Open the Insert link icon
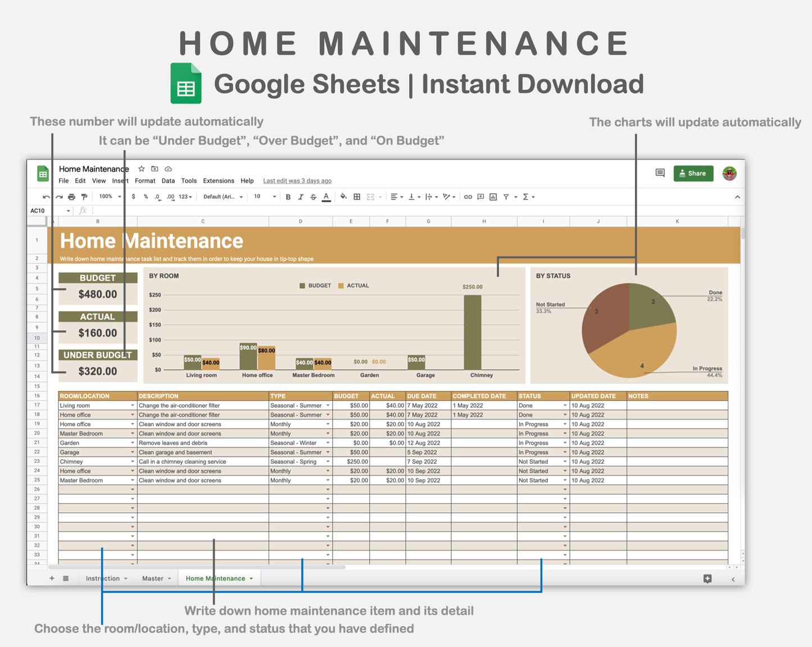The height and width of the screenshot is (647, 812). [x=469, y=197]
